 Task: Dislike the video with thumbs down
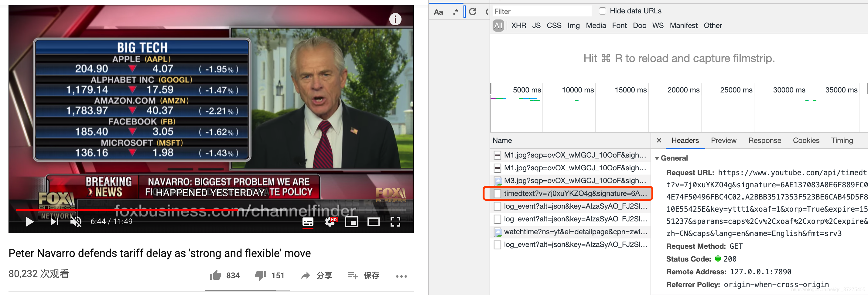(270, 276)
